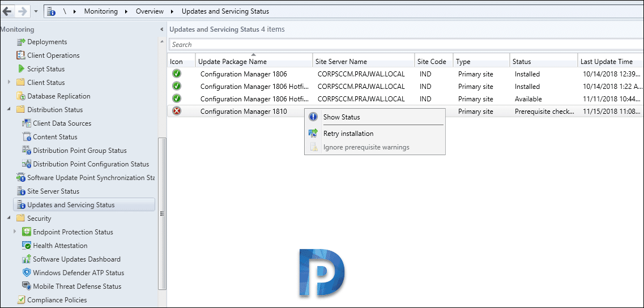Open breadcrumb arrow after the backslash root

tap(75, 11)
